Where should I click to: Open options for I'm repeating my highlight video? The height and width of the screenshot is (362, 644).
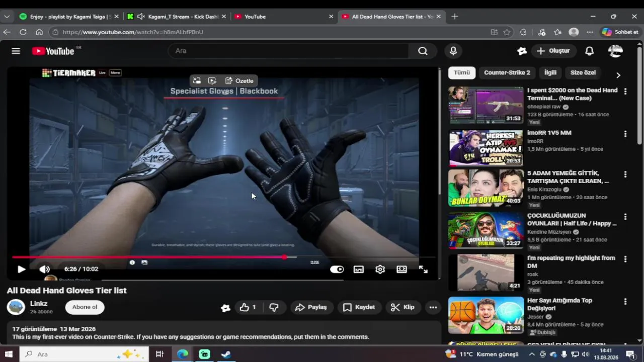coord(625,259)
